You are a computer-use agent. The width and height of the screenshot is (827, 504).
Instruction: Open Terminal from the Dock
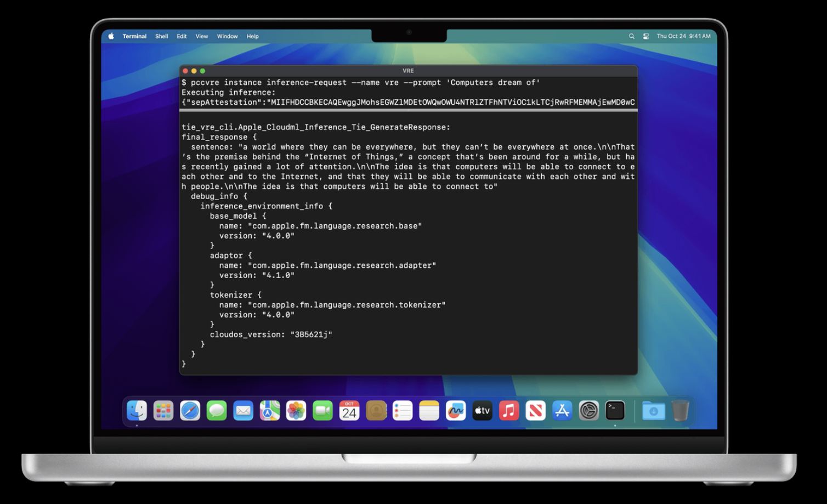(x=615, y=410)
